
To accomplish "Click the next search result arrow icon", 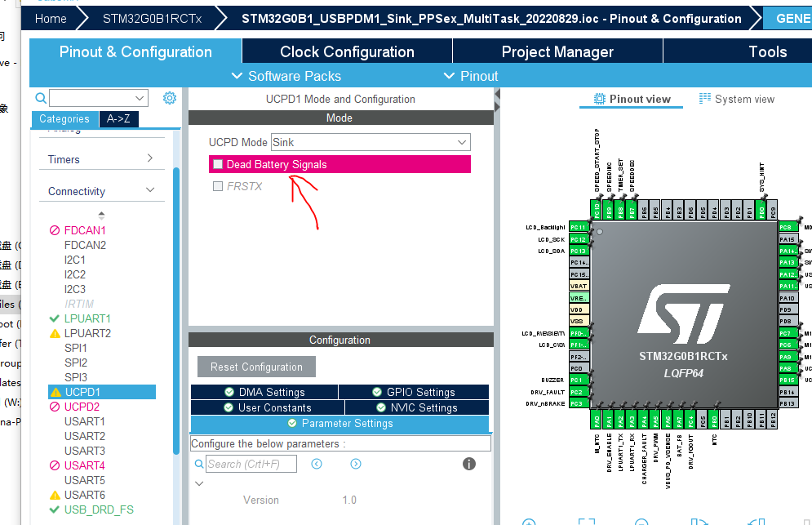I will 356,464.
